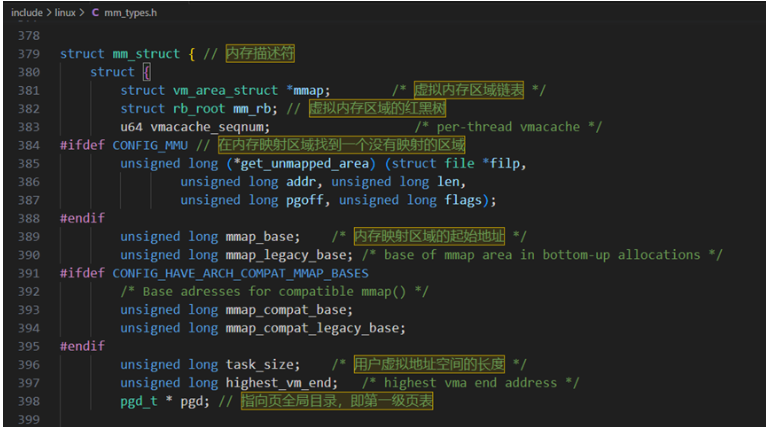Click 'mmap_compat_base' on line 393
The image size is (766, 427).
[285, 310]
